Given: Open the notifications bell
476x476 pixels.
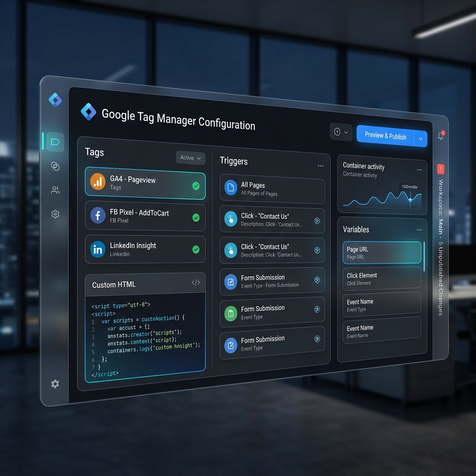Looking at the screenshot, I should tap(441, 136).
